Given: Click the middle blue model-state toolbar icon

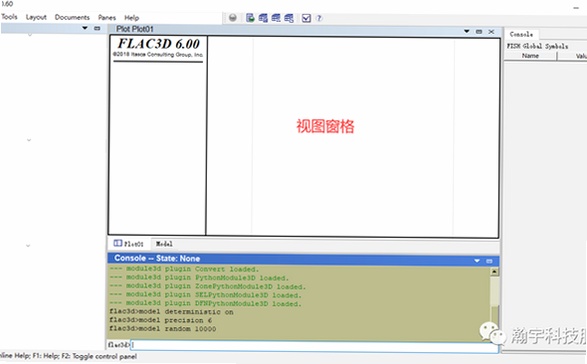Looking at the screenshot, I should click(x=276, y=18).
